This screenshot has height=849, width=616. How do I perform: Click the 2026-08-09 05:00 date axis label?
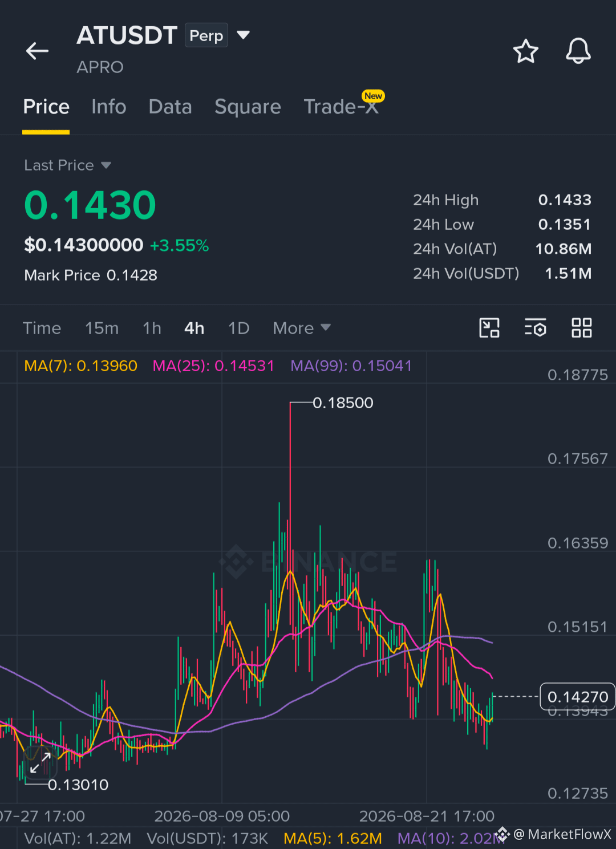click(222, 816)
